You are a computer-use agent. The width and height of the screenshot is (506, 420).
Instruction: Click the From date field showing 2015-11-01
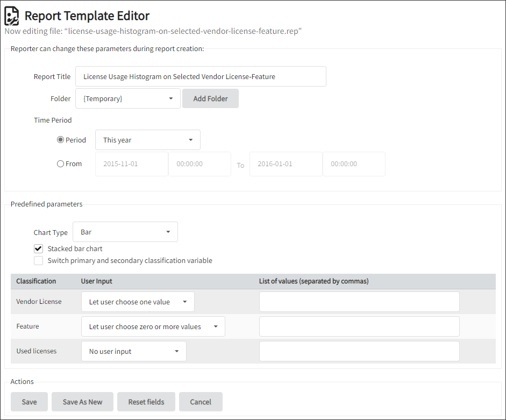(131, 163)
